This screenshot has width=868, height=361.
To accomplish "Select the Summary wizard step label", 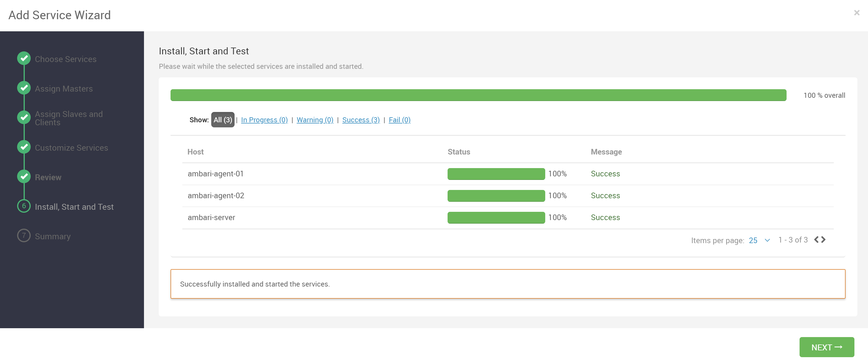I will pos(53,237).
